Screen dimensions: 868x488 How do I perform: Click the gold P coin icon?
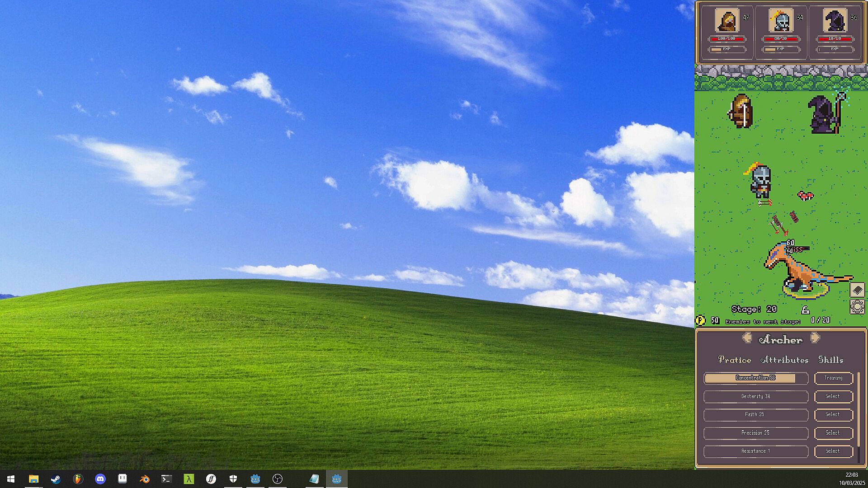700,320
